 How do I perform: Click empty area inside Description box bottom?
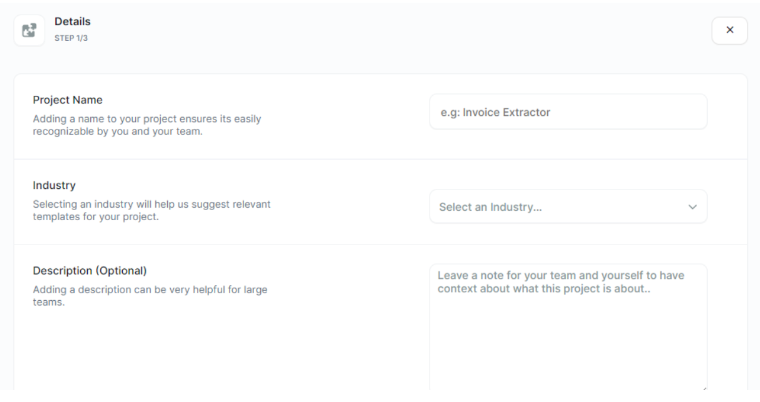click(568, 360)
